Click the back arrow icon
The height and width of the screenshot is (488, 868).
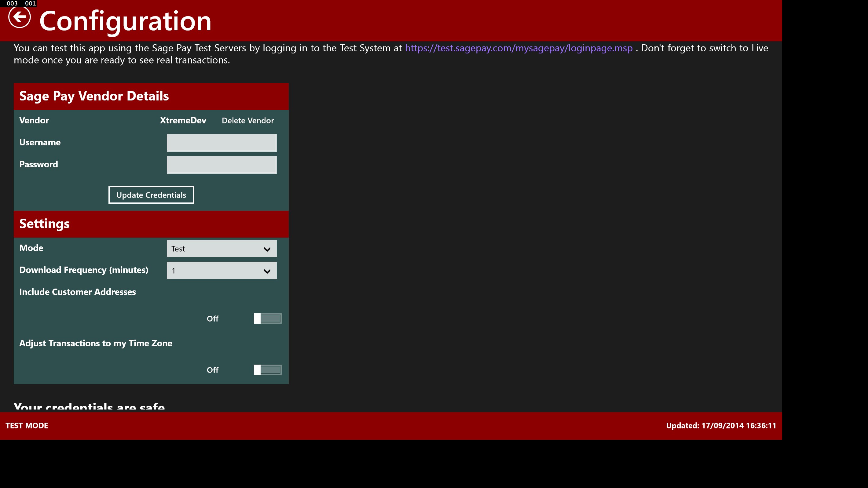pyautogui.click(x=19, y=17)
